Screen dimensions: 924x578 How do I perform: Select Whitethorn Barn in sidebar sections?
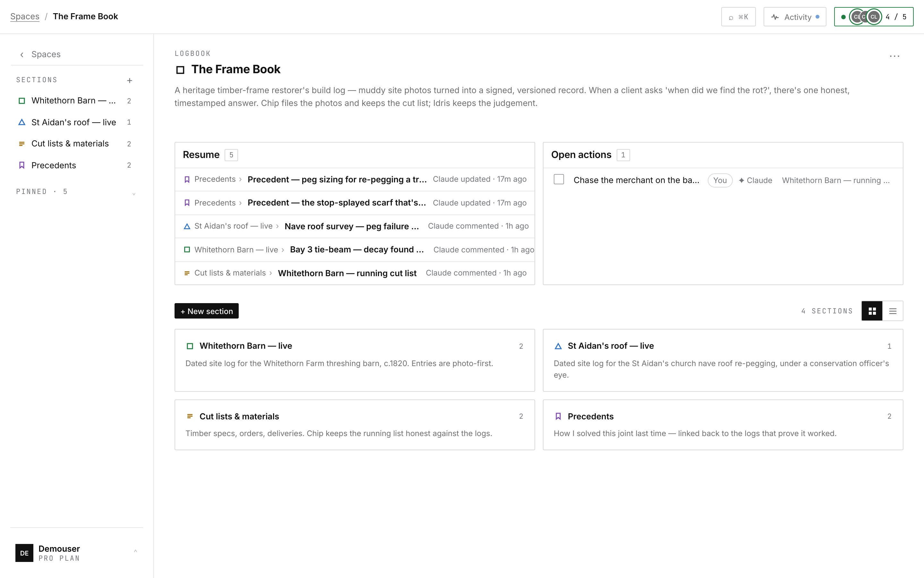[77, 101]
